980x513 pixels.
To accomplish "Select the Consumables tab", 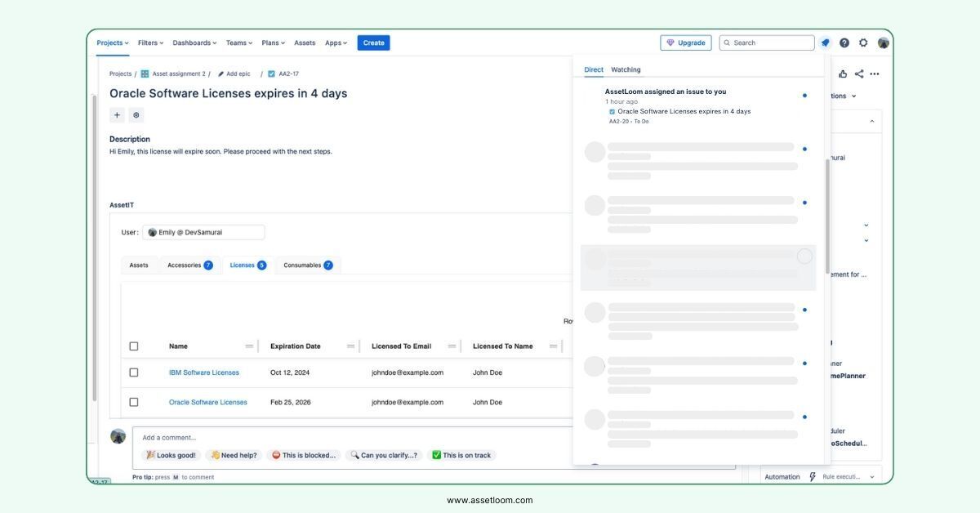I will (x=308, y=265).
